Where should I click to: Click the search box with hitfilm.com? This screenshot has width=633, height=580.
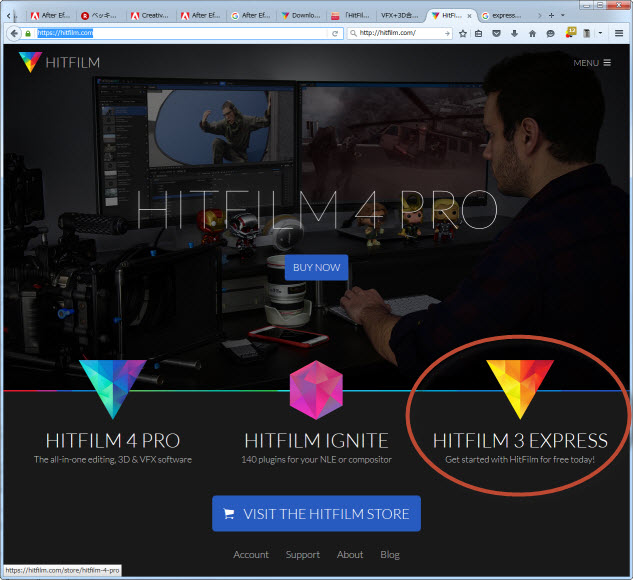click(400, 34)
